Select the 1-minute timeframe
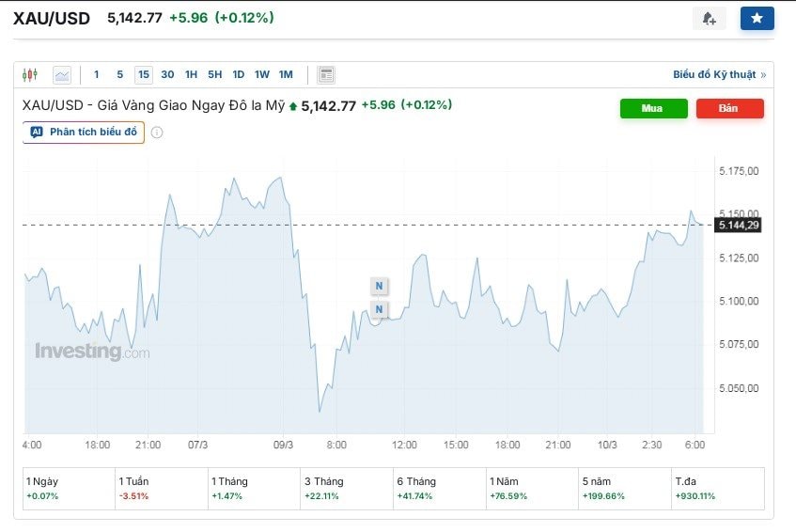Image resolution: width=796 pixels, height=532 pixels. pos(96,74)
